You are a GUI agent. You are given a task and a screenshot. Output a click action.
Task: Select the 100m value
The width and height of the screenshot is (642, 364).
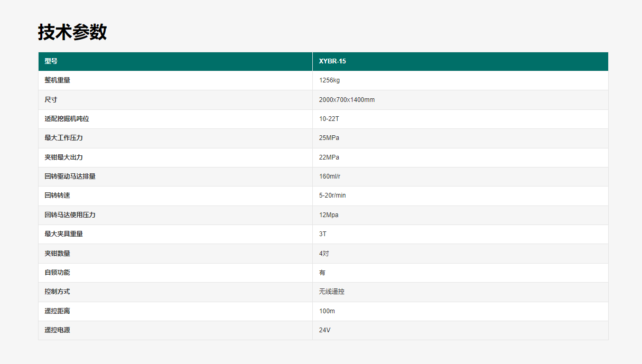[327, 311]
